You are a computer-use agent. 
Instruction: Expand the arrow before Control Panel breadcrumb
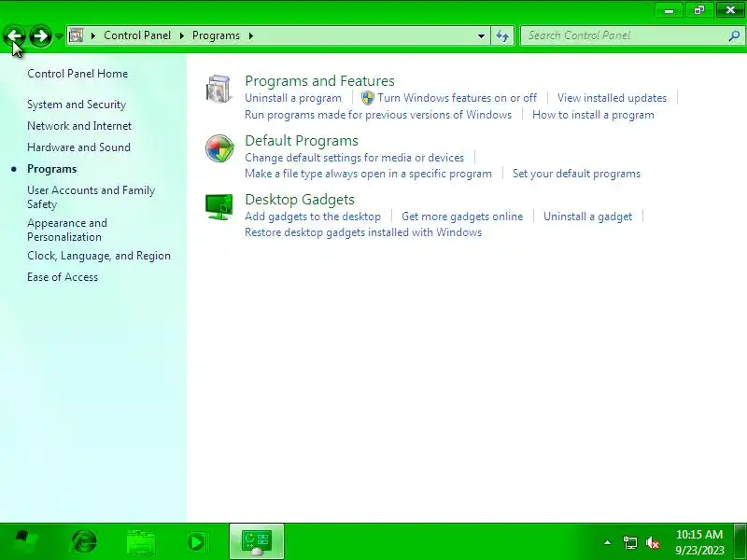click(x=93, y=35)
